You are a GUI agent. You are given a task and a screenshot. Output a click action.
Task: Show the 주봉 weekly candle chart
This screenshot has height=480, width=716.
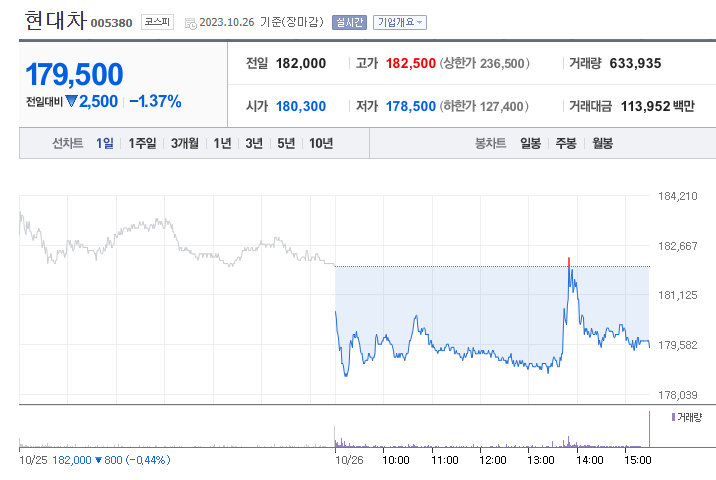pos(566,143)
